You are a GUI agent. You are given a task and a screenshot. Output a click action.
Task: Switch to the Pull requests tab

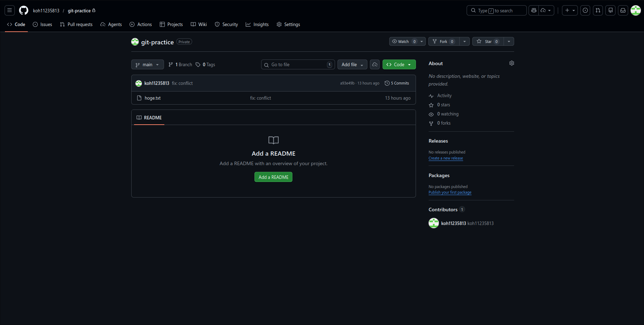tap(76, 25)
